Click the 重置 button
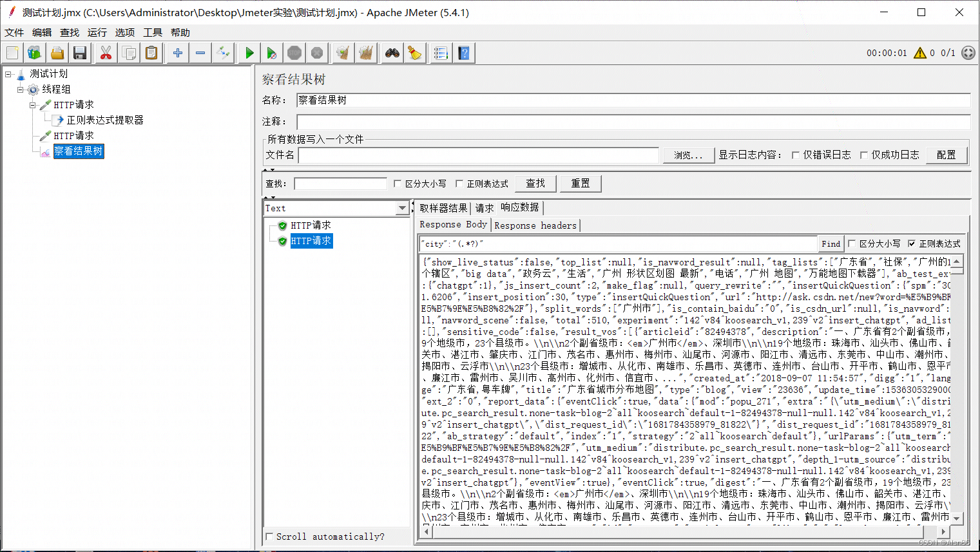Screen dimensions: 980x552 click(581, 184)
